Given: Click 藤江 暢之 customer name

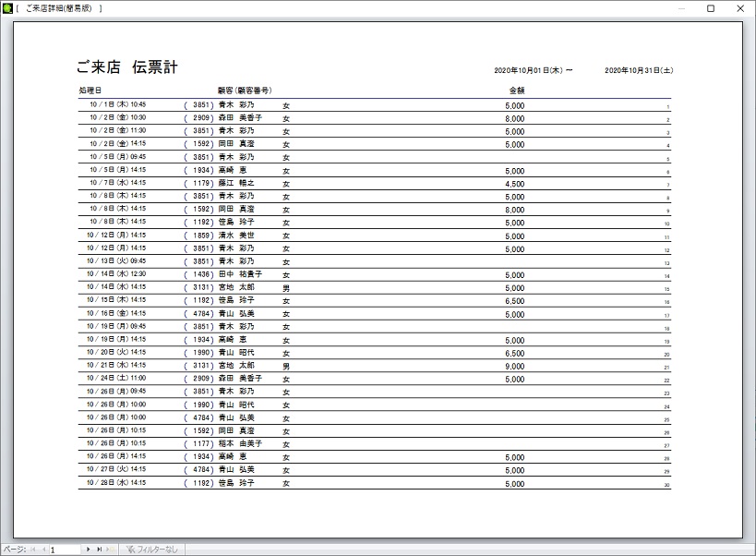Looking at the screenshot, I should (236, 183).
